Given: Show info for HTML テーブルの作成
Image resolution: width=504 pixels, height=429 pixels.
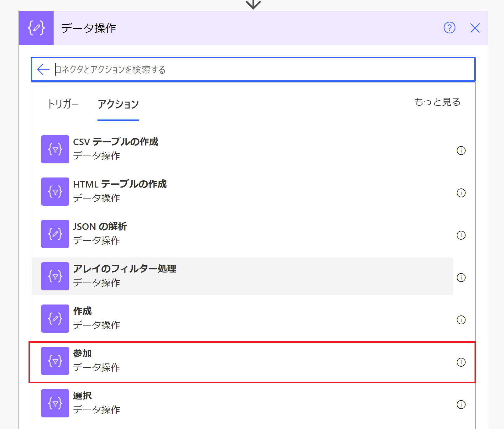Looking at the screenshot, I should tap(461, 193).
